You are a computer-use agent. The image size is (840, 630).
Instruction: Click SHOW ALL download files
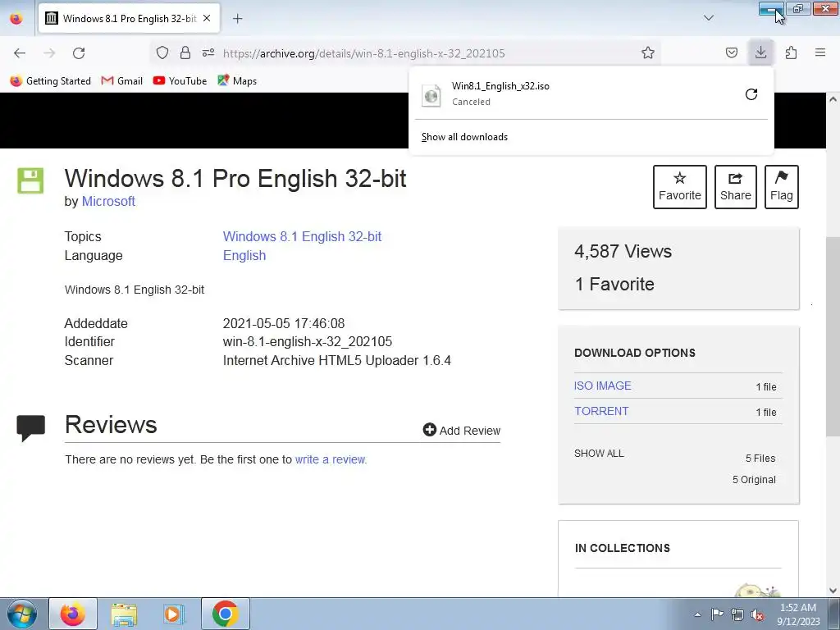(599, 453)
